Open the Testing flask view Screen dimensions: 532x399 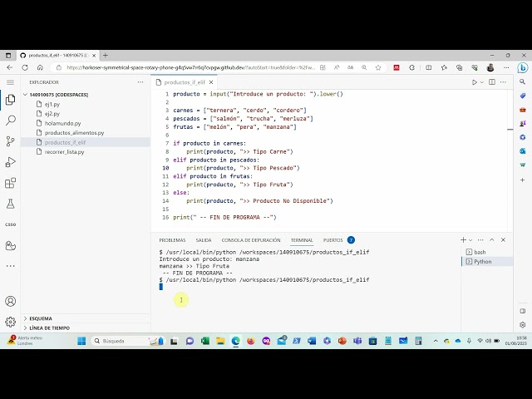click(x=11, y=204)
